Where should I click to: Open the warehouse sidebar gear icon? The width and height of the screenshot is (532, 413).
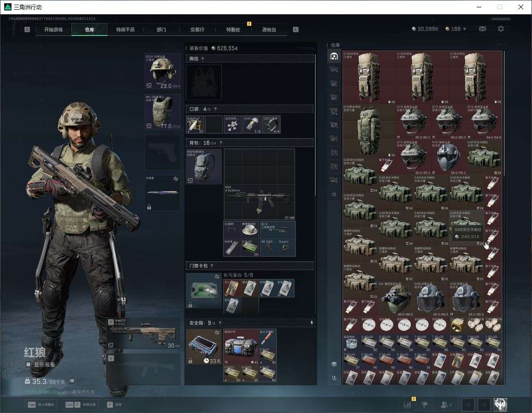pos(334,194)
